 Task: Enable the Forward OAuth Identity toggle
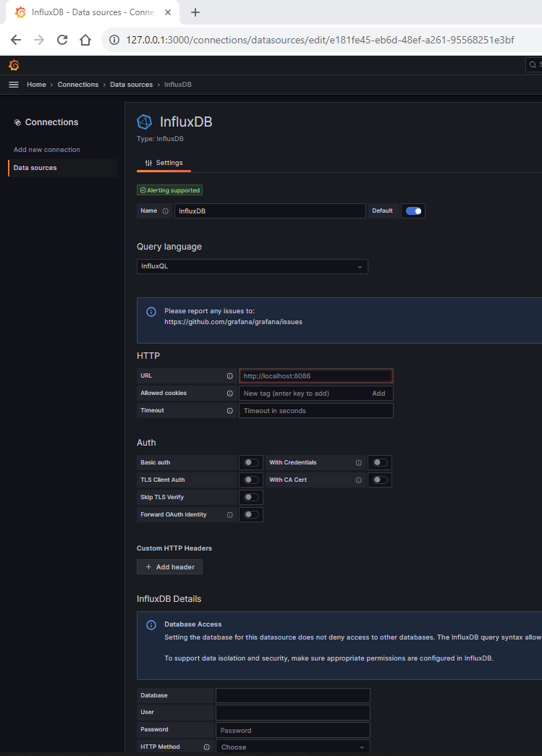coord(251,515)
